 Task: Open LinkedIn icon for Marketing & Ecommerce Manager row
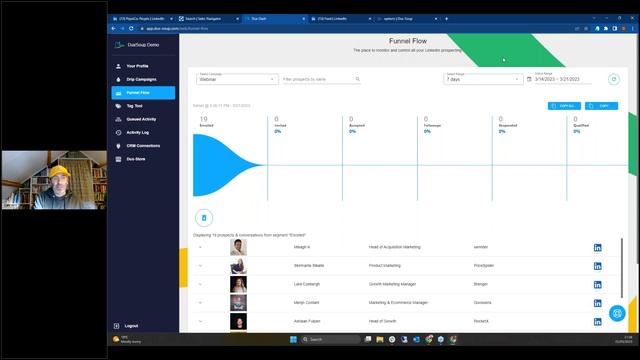pos(598,303)
